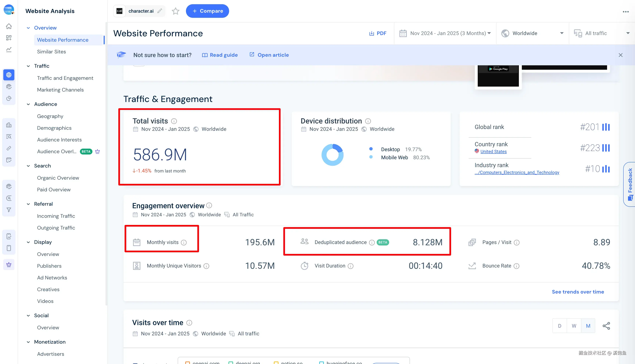Download report using the PDF button

click(x=378, y=33)
